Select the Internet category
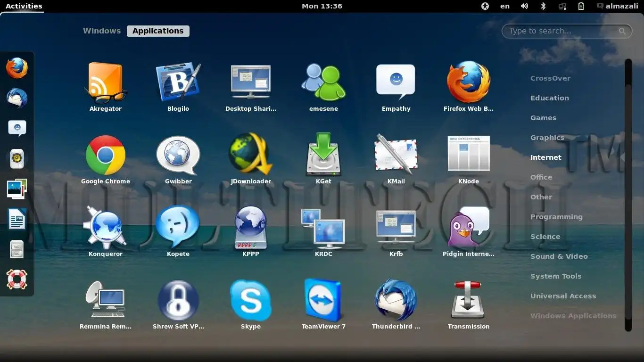The image size is (644, 362). [x=546, y=157]
